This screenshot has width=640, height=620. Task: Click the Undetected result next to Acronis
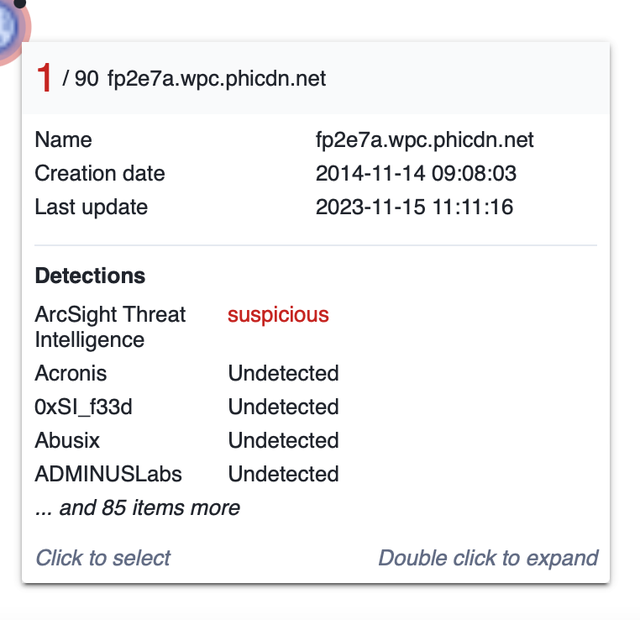tap(283, 373)
